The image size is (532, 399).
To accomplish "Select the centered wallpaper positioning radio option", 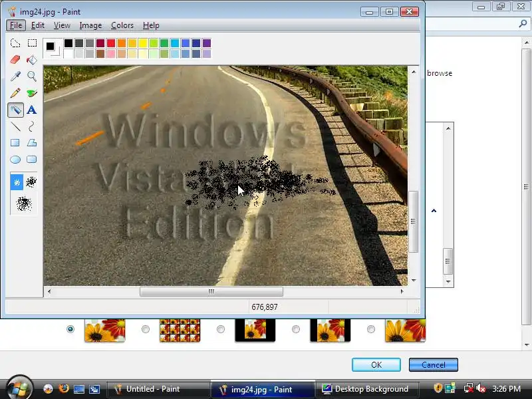I will point(221,329).
